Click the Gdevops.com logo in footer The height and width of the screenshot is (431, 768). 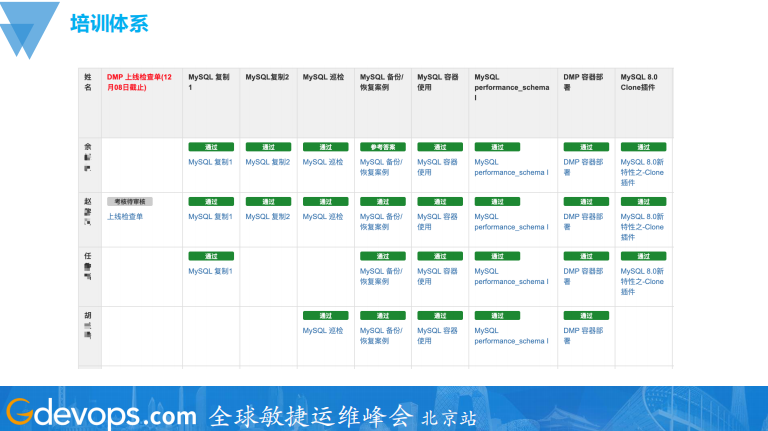(x=101, y=413)
